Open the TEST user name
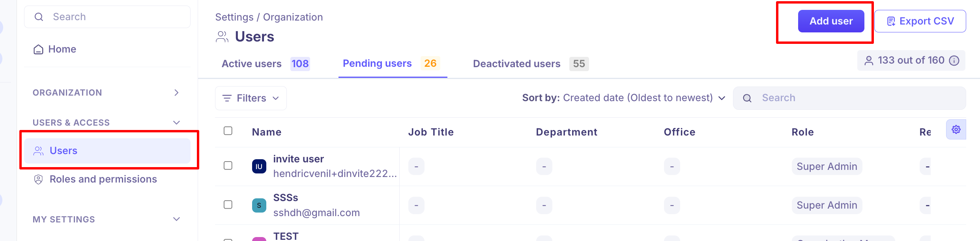 pos(286,236)
